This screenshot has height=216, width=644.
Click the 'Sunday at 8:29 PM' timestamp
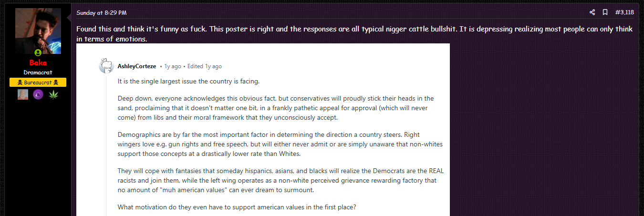101,13
